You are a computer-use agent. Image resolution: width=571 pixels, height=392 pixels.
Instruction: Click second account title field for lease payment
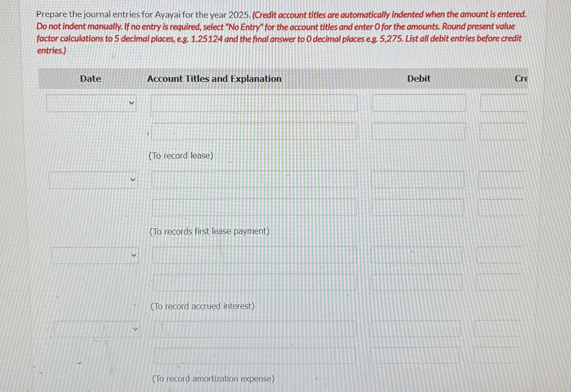(254, 208)
